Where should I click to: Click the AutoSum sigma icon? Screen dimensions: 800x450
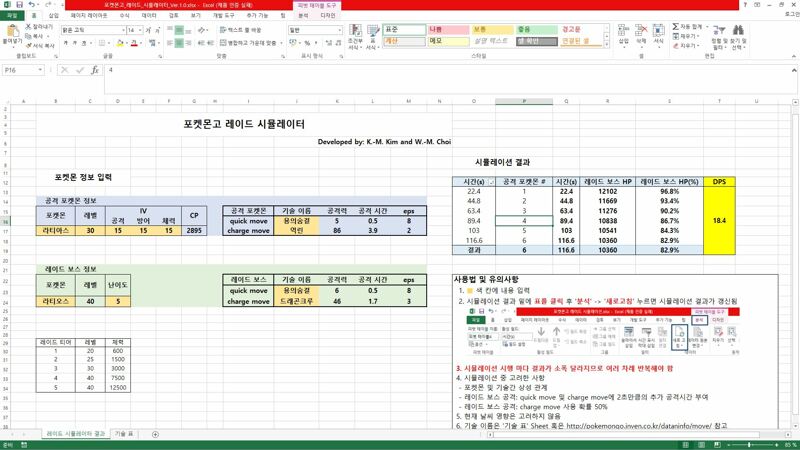tap(676, 26)
